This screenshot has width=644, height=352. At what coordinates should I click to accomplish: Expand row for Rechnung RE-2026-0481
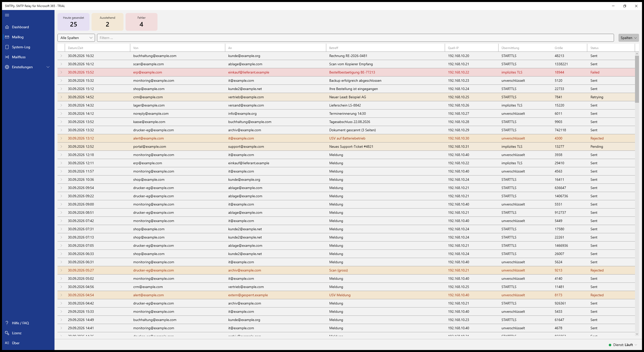tap(61, 56)
